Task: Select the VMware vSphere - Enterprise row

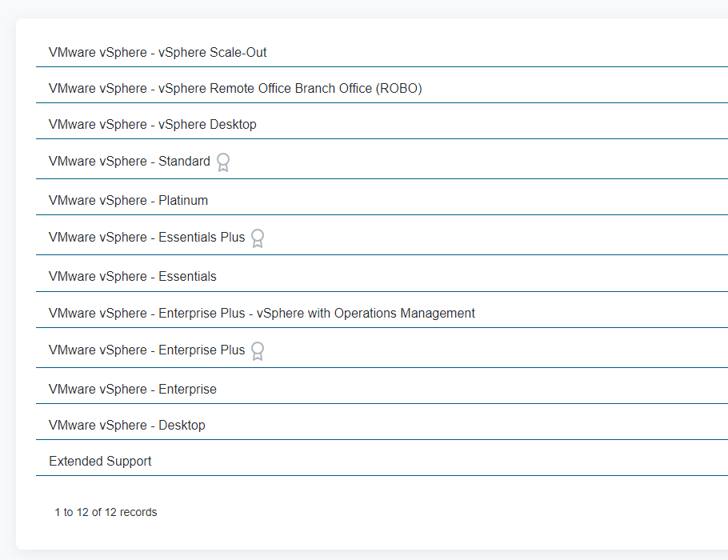Action: [x=133, y=389]
